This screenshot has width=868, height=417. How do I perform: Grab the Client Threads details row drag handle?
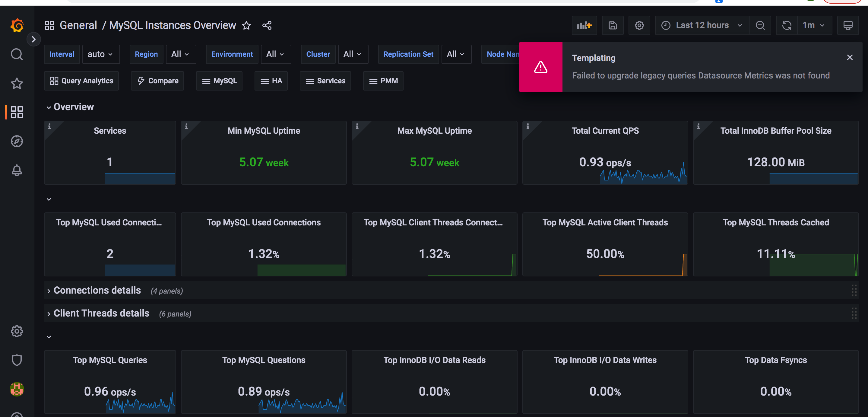point(854,314)
